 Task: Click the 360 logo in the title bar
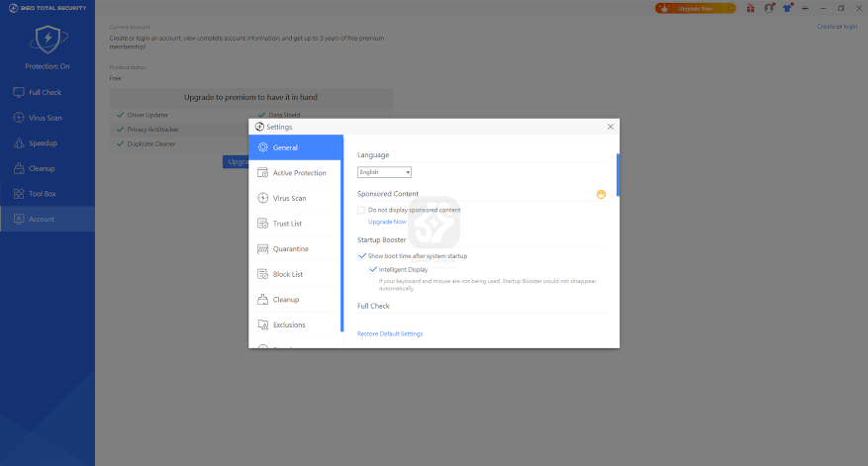point(13,8)
